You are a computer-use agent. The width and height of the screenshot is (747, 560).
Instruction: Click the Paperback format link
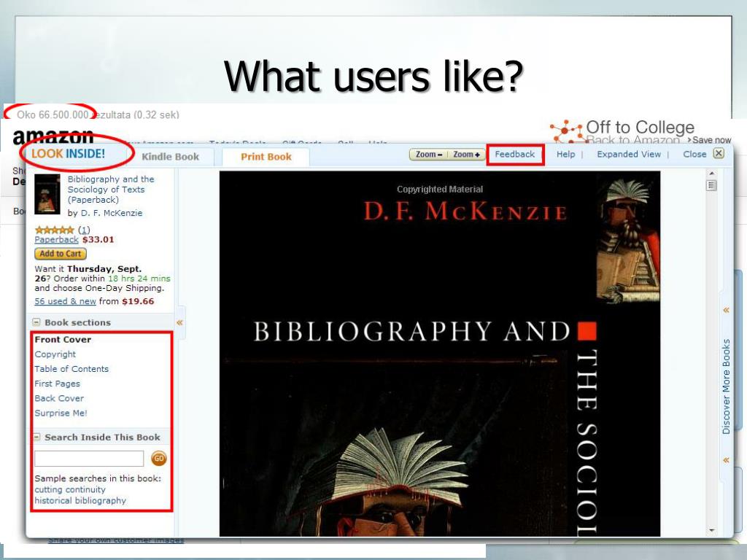[56, 239]
